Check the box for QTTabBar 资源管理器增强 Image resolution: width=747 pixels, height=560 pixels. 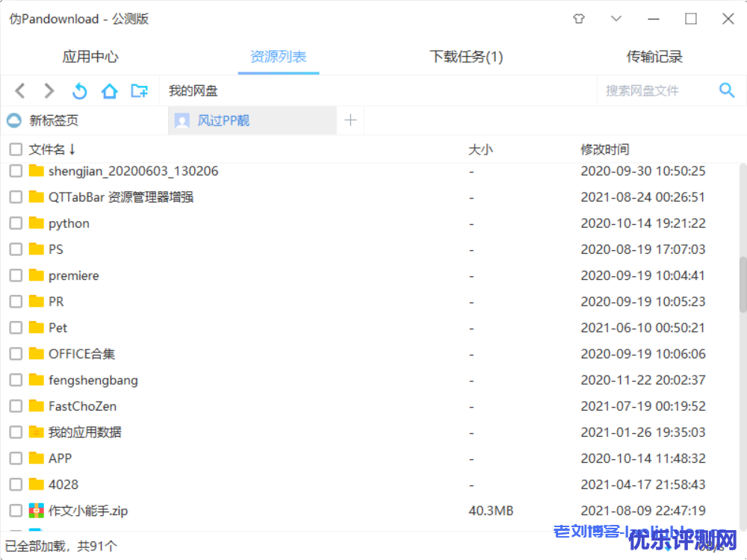[16, 196]
